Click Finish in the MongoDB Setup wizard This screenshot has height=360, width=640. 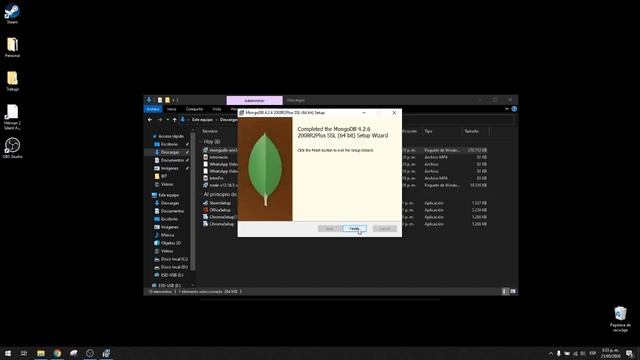click(x=354, y=229)
